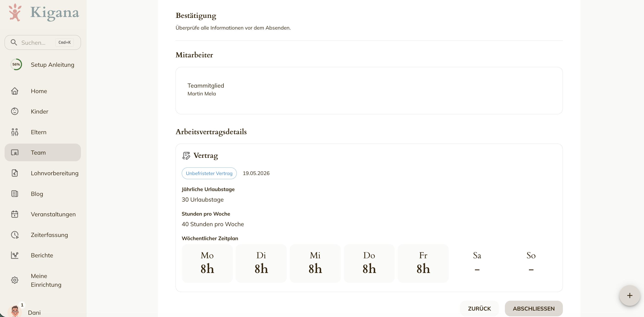Click the floating plus button
644x317 pixels.
630,295
